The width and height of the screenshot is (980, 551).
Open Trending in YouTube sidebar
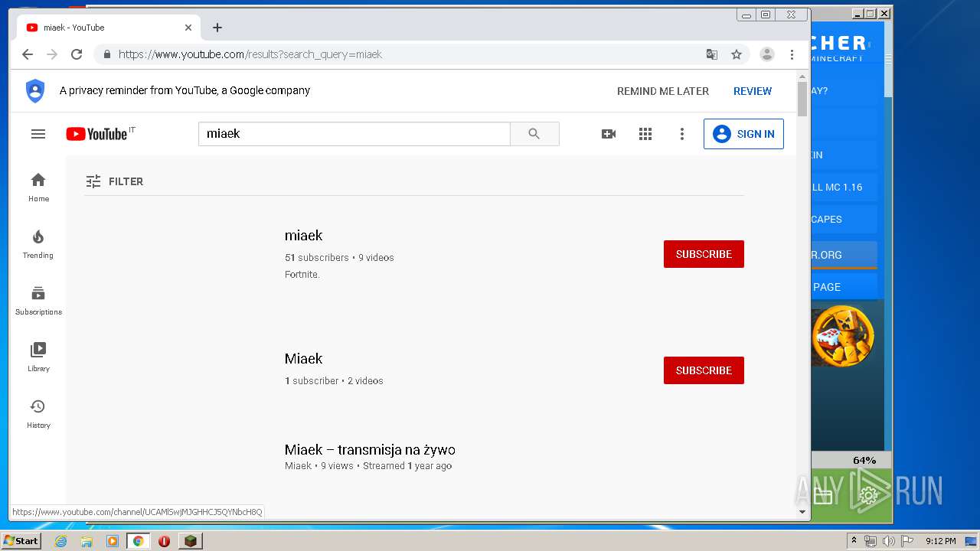click(x=38, y=244)
